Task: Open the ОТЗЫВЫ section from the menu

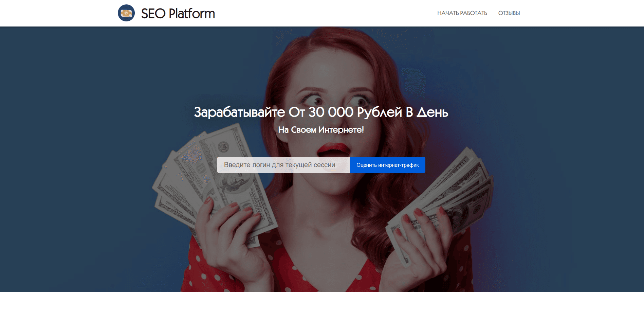Action: point(509,13)
